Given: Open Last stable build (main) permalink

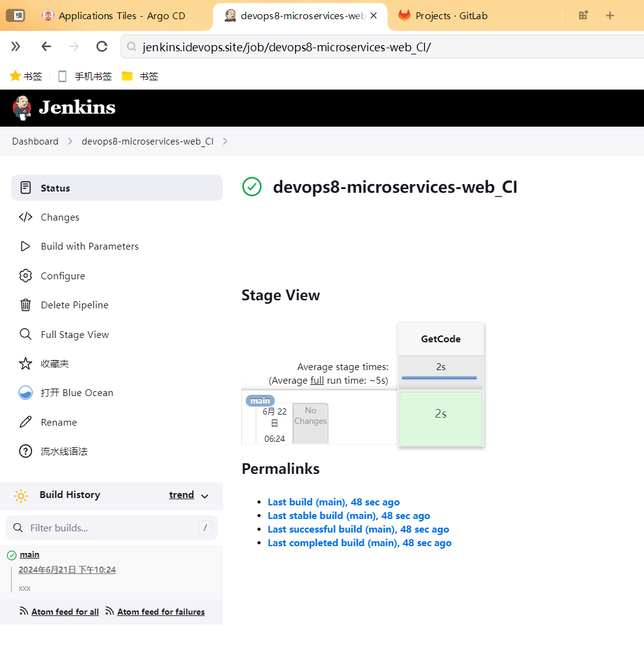Looking at the screenshot, I should pos(349,515).
